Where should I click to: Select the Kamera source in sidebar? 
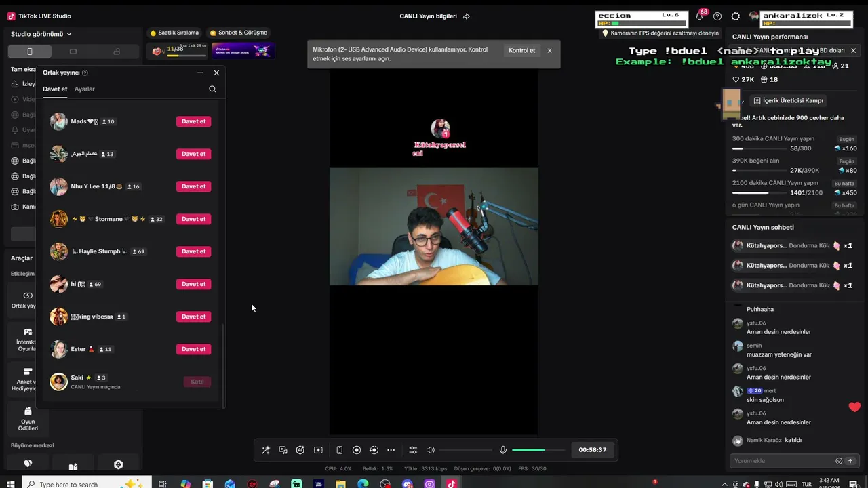pyautogui.click(x=24, y=207)
